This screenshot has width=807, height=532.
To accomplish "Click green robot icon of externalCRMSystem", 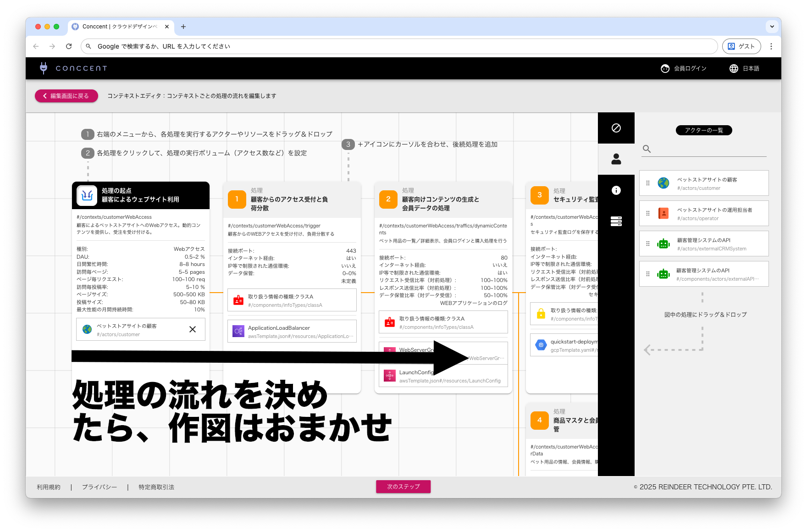I will click(x=663, y=244).
